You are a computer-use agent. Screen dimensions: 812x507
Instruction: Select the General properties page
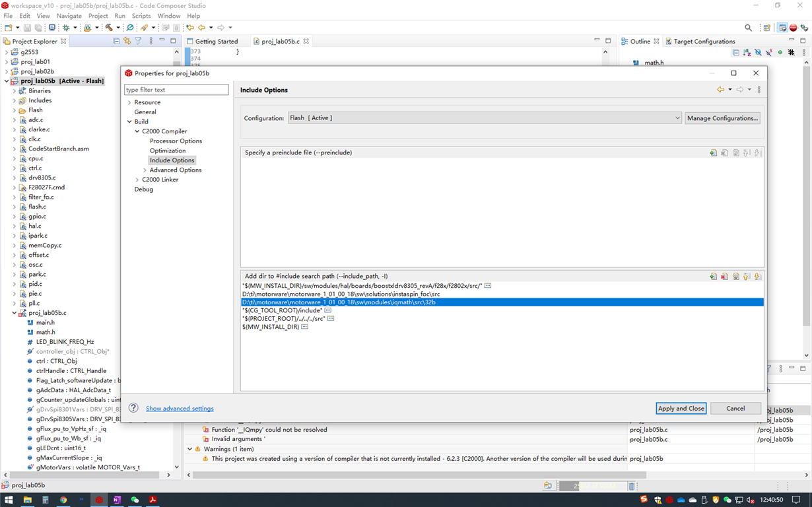click(145, 112)
